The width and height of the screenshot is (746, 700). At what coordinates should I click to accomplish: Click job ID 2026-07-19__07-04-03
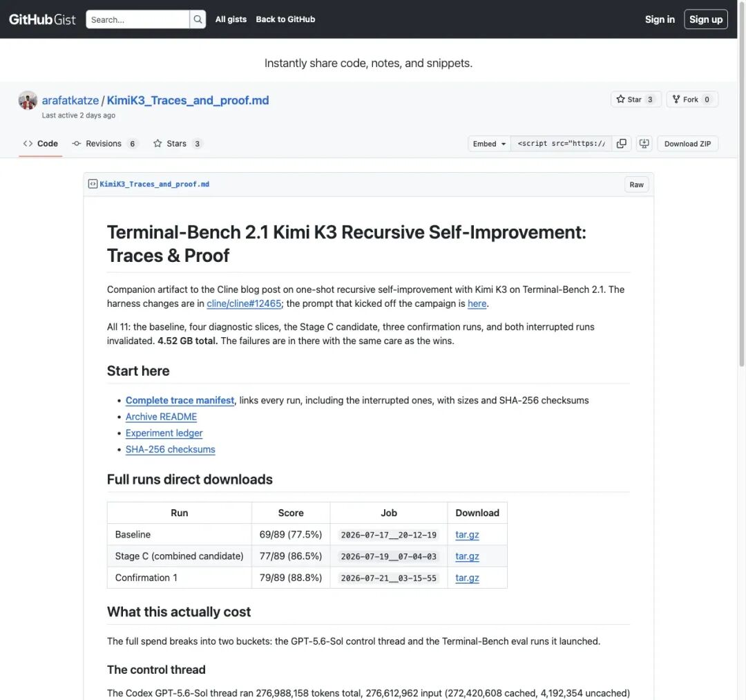point(389,556)
